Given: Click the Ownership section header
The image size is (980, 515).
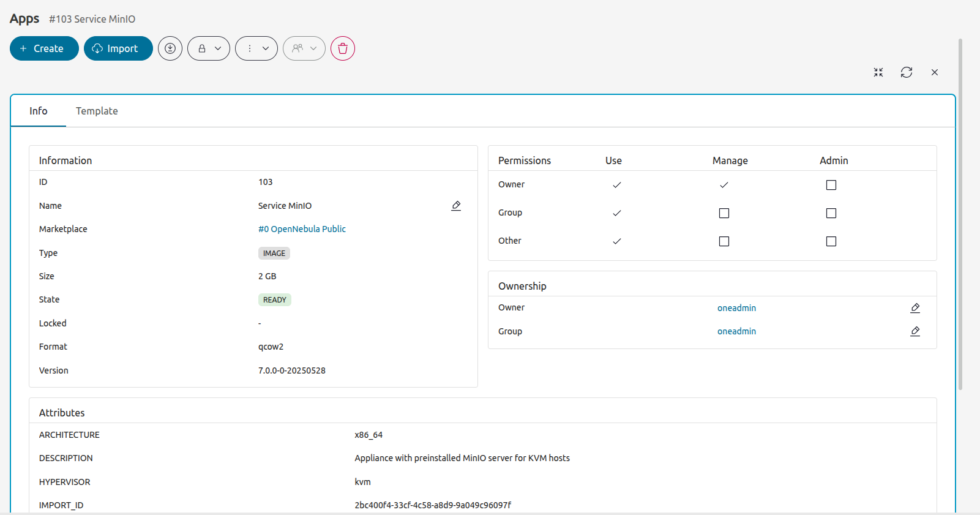Looking at the screenshot, I should pos(522,286).
